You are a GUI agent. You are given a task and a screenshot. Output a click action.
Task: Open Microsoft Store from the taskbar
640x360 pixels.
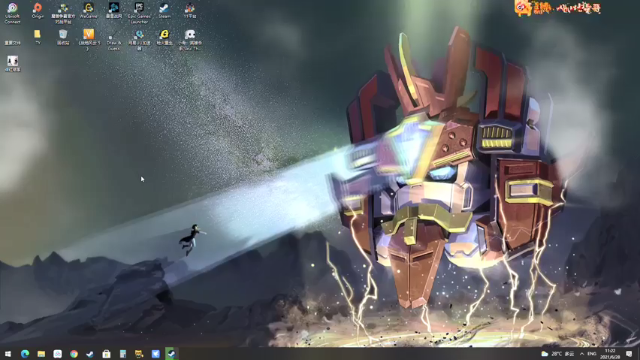pyautogui.click(x=106, y=353)
